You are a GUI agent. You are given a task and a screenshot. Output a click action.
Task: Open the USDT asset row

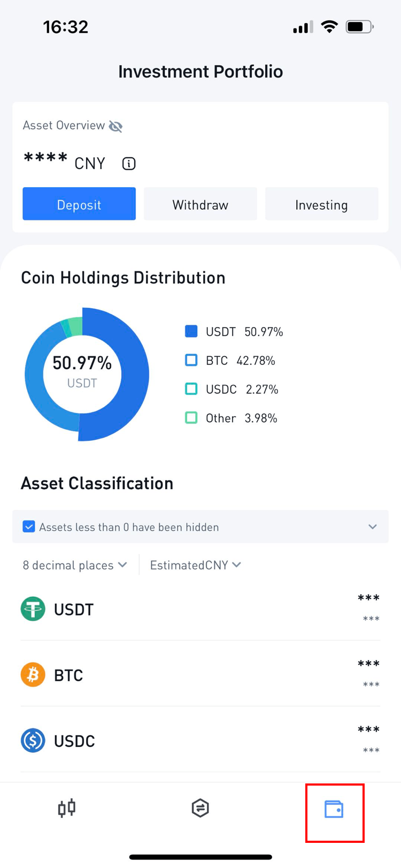[200, 610]
